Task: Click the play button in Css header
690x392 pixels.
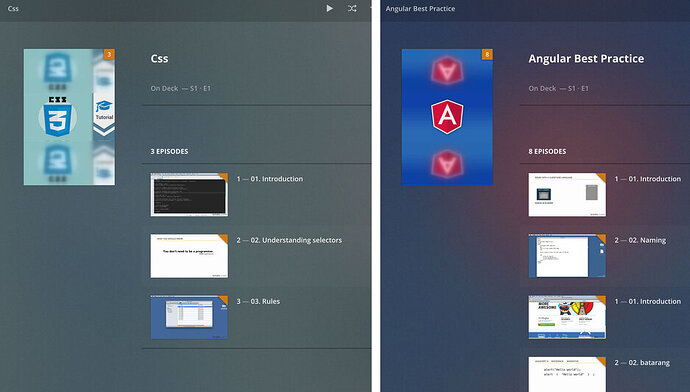Action: (x=330, y=8)
